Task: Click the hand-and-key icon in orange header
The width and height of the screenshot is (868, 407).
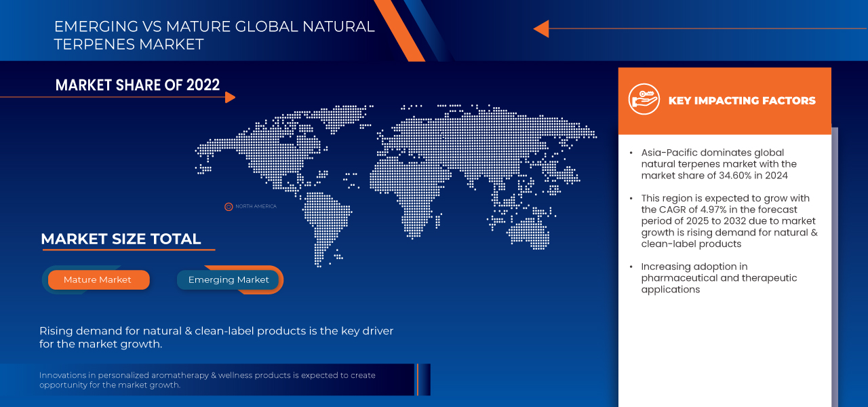Action: coord(644,100)
